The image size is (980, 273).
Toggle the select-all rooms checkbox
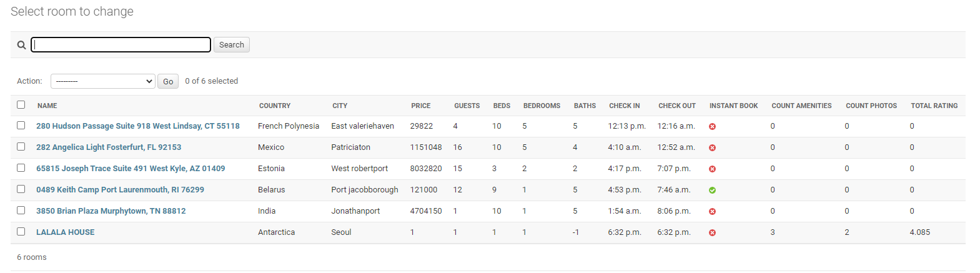[x=21, y=105]
